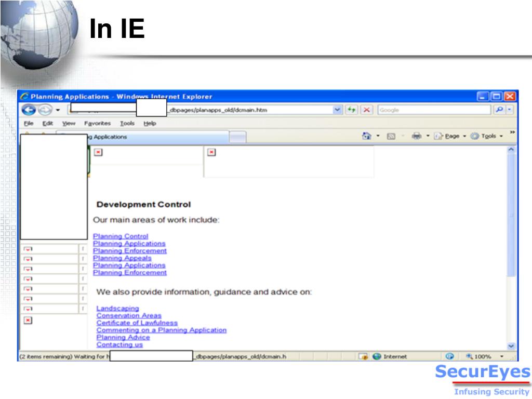Click the Development Control heading

point(143,205)
